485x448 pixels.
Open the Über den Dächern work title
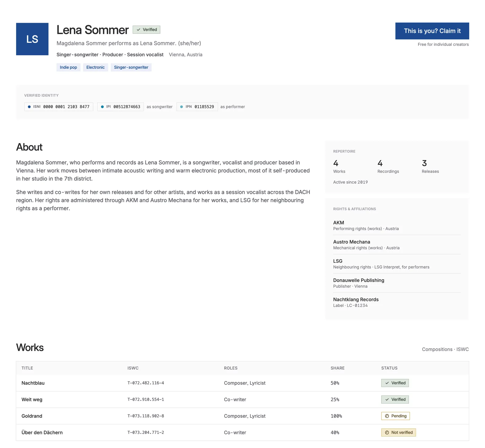[x=42, y=433]
